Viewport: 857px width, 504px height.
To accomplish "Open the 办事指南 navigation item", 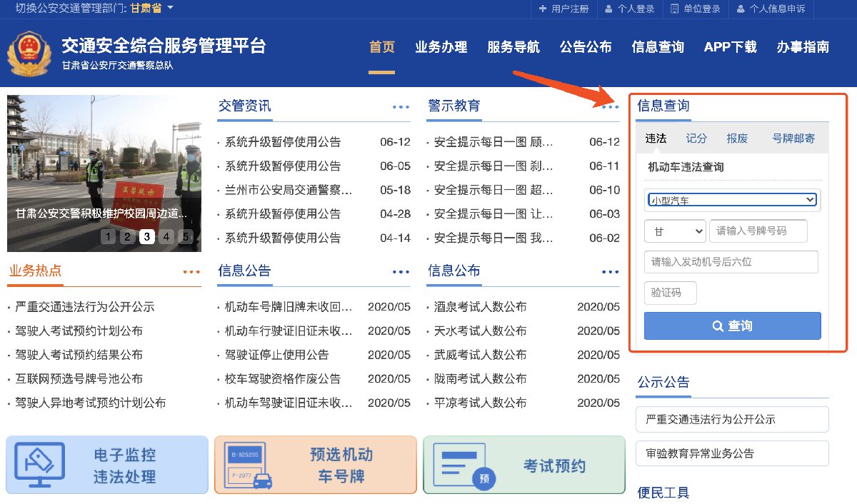I will pos(803,47).
